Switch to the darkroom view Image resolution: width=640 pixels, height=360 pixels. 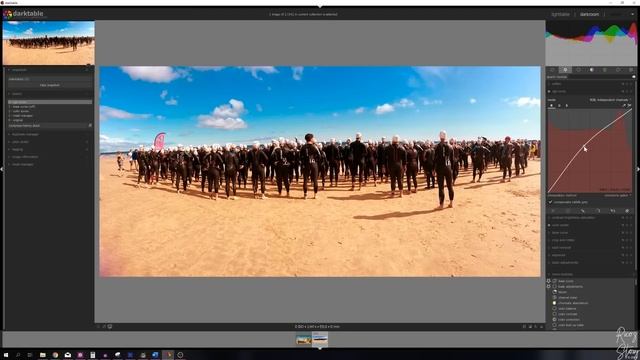(x=589, y=14)
